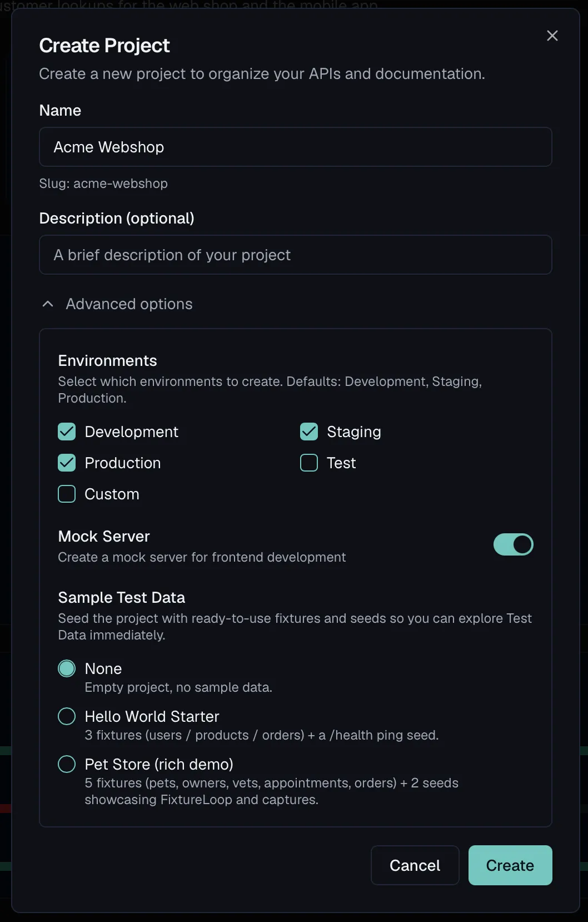Uncheck the Development environment checkbox

[67, 432]
